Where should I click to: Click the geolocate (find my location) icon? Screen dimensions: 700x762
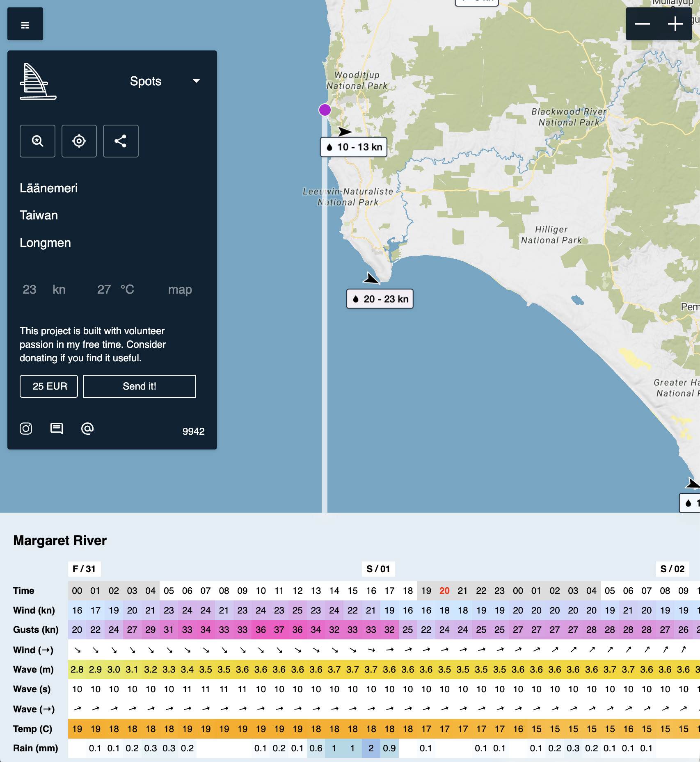click(79, 141)
